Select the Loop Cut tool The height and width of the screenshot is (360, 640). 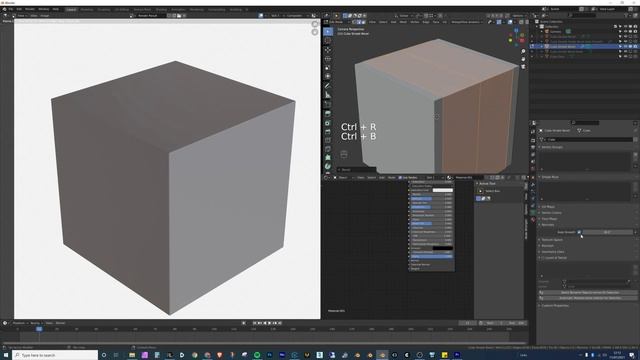pos(328,140)
